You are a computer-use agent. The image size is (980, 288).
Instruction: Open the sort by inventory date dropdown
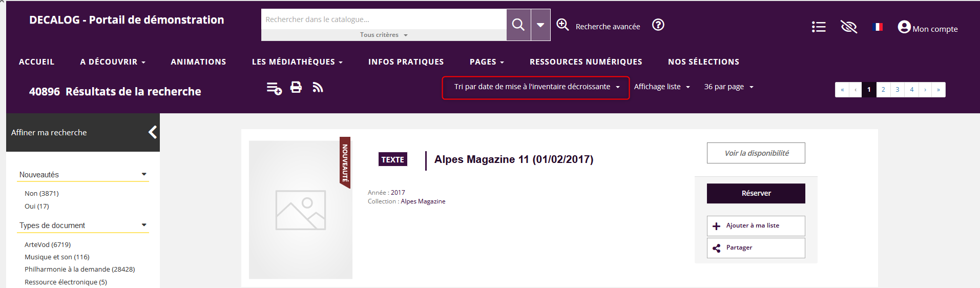click(536, 87)
